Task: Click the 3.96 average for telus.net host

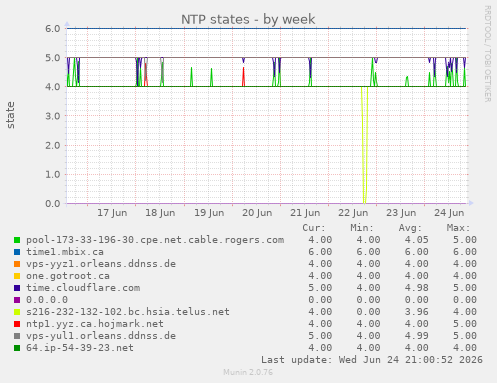Action: point(416,312)
